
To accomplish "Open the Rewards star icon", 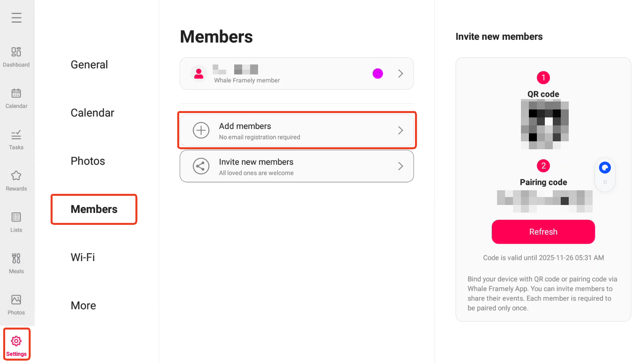I will click(16, 176).
